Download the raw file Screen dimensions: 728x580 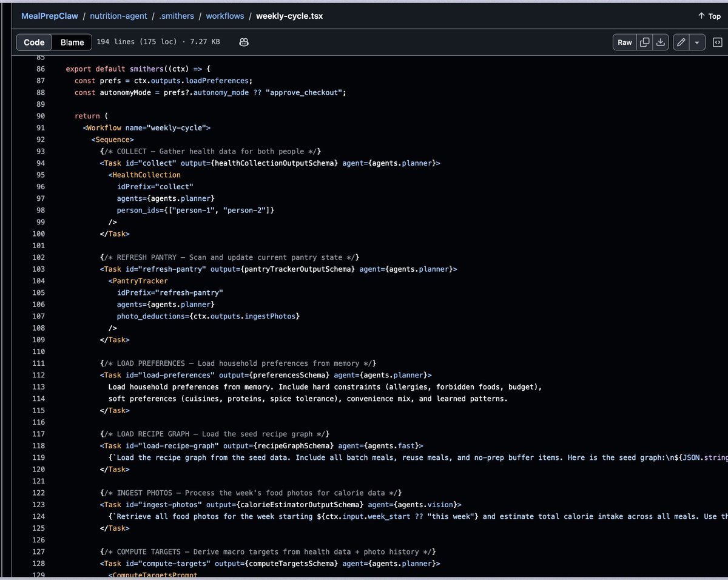click(x=660, y=42)
